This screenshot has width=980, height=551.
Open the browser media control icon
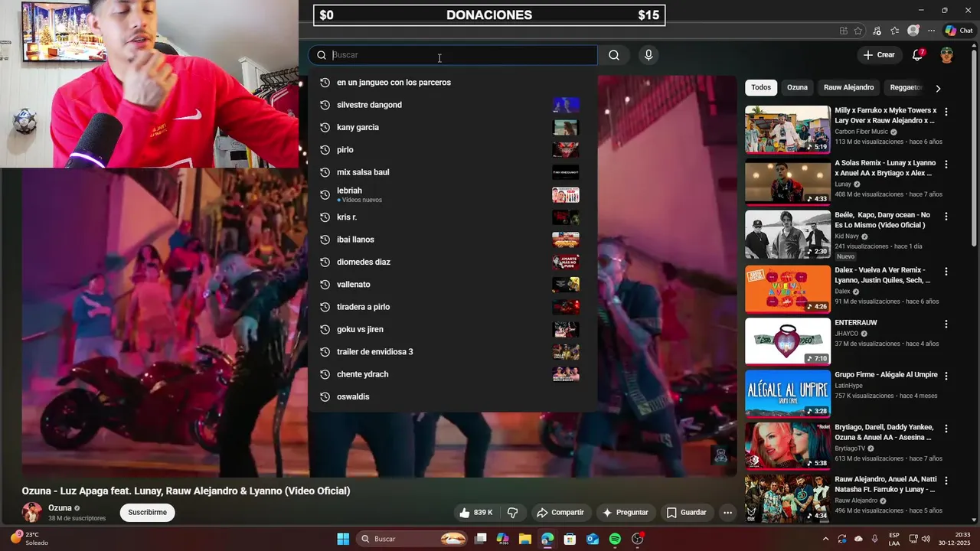(x=877, y=31)
